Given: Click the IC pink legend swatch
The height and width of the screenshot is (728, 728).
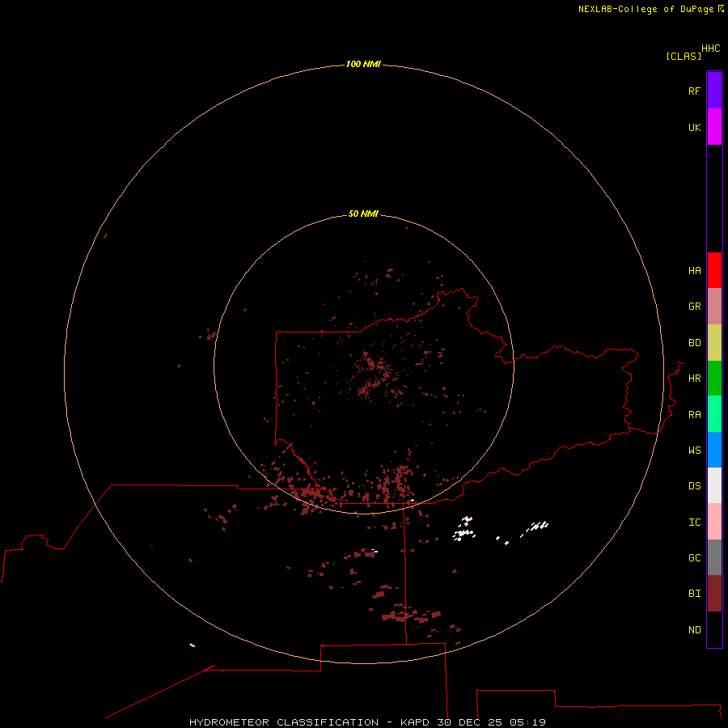Looking at the screenshot, I should click(x=714, y=522).
